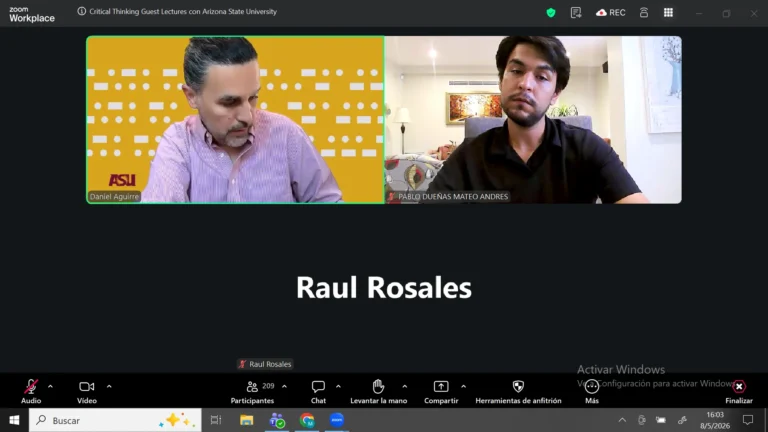Image resolution: width=768 pixels, height=432 pixels.
Task: Expand reactions arrow next to Levantar la mano
Action: [405, 386]
